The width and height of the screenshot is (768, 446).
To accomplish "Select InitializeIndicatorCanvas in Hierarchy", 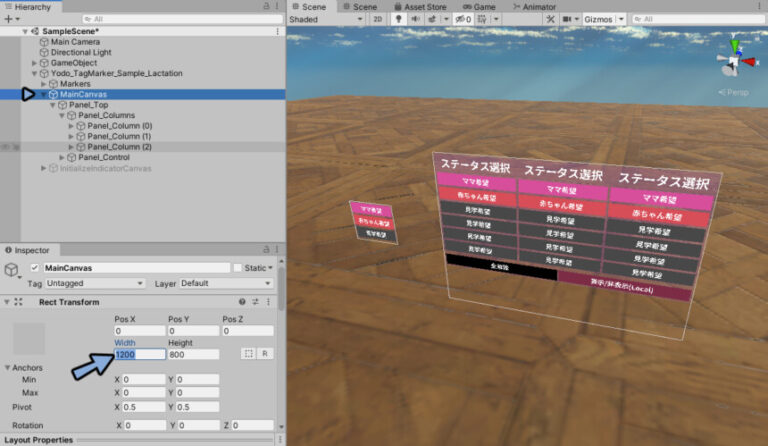I will pyautogui.click(x=105, y=168).
